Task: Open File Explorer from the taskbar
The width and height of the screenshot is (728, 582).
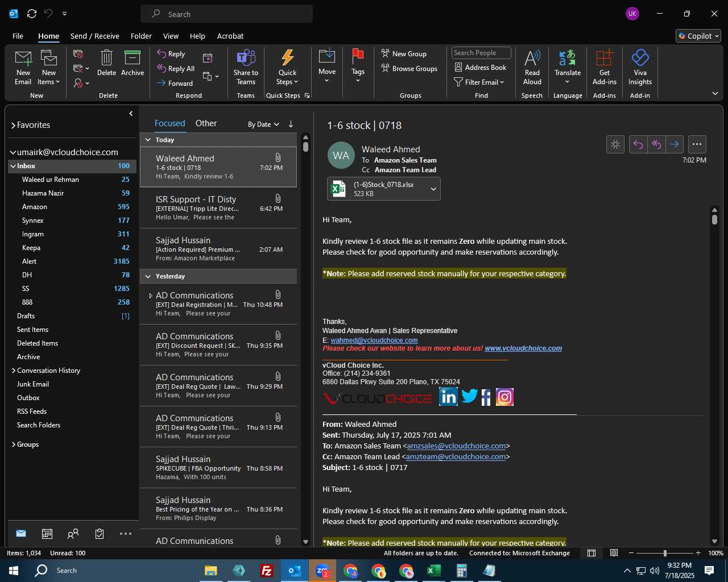Action: point(211,571)
